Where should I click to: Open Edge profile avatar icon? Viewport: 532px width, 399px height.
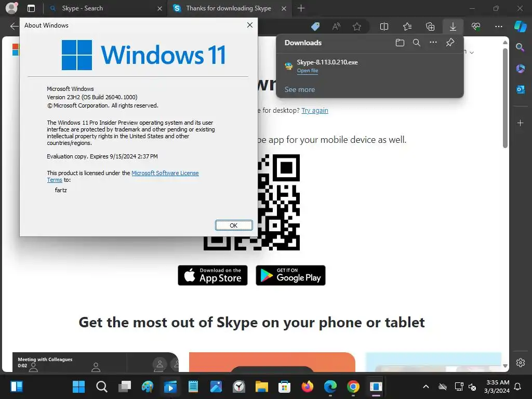11,8
